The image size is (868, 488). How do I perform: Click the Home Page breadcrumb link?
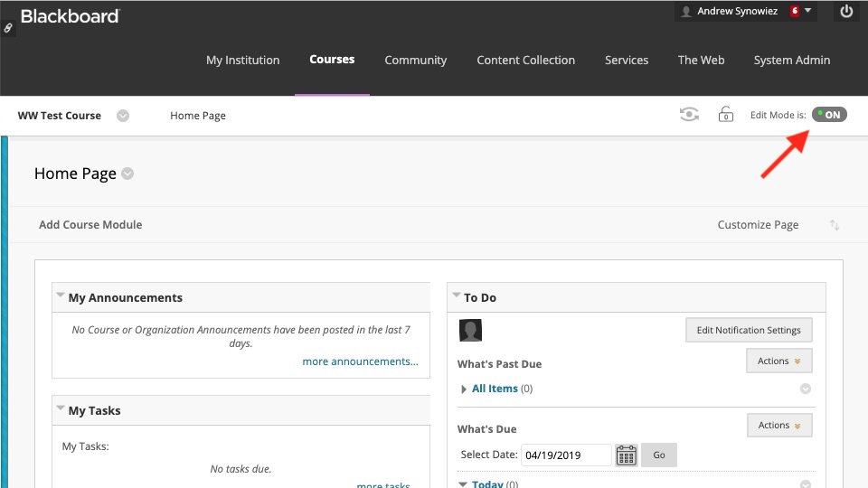[x=198, y=116]
